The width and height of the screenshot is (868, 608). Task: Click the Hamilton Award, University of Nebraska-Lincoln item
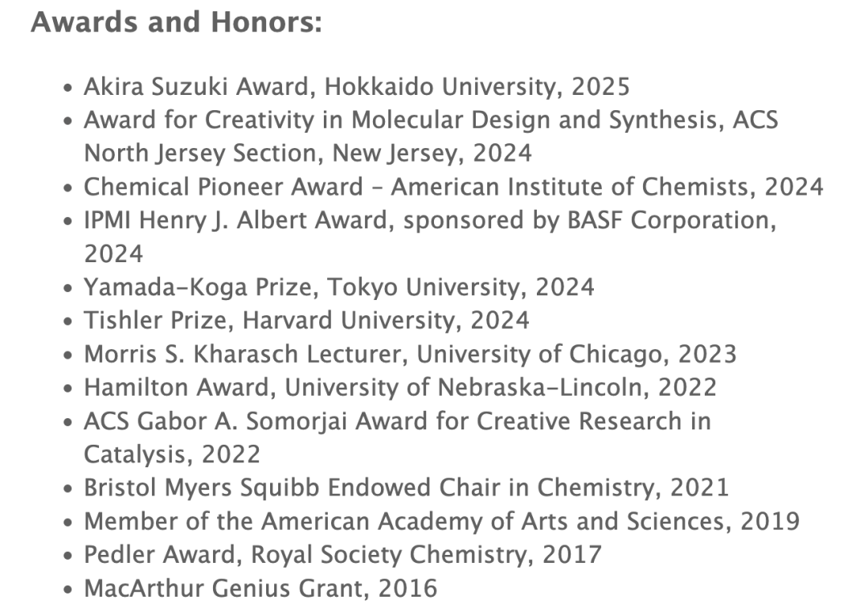pyautogui.click(x=400, y=388)
